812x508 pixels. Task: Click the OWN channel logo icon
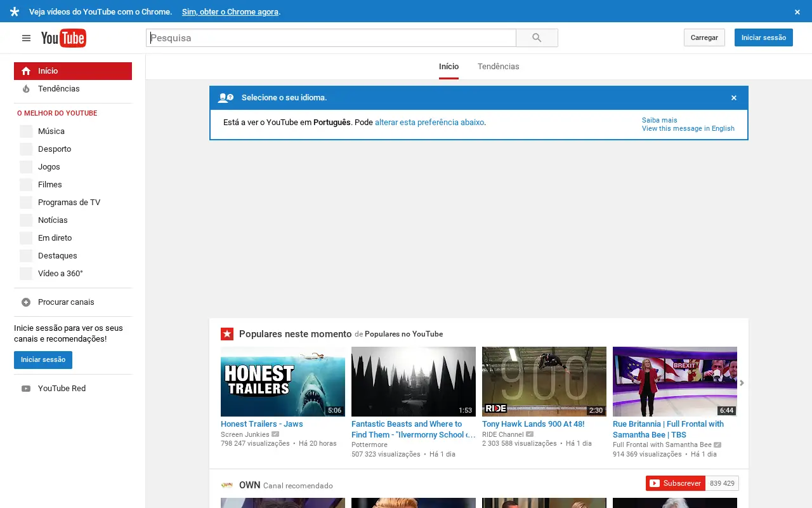tap(227, 485)
